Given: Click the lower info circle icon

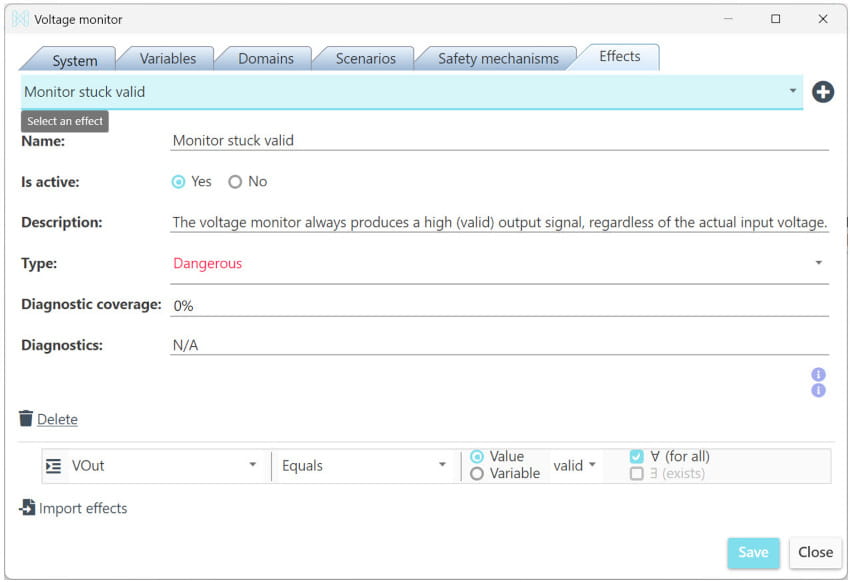Looking at the screenshot, I should (818, 390).
